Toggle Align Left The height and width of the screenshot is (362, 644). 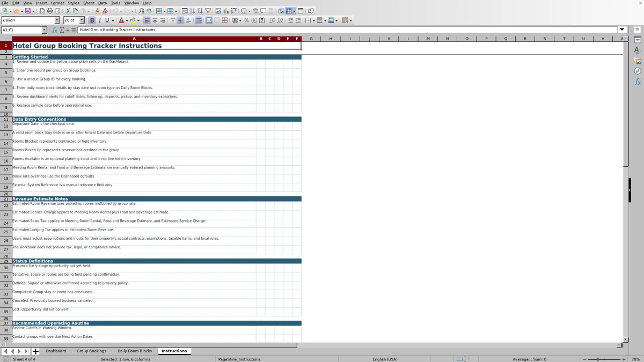(147, 20)
